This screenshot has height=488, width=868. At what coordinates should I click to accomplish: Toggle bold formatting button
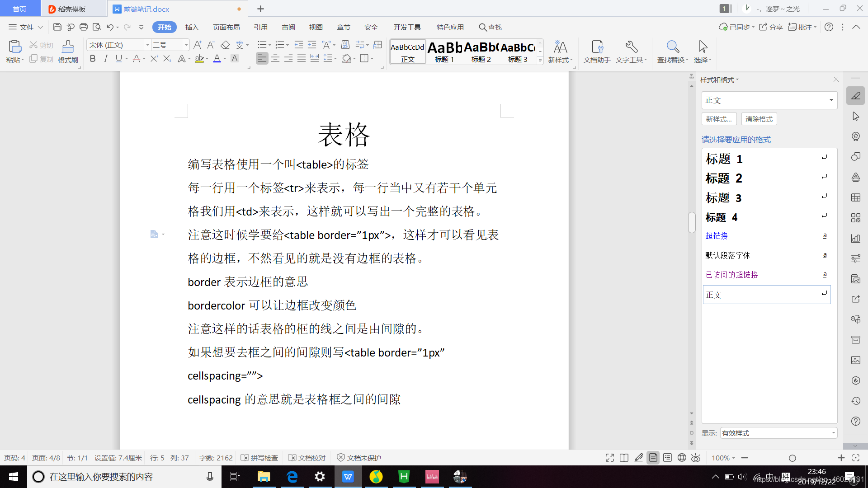93,58
